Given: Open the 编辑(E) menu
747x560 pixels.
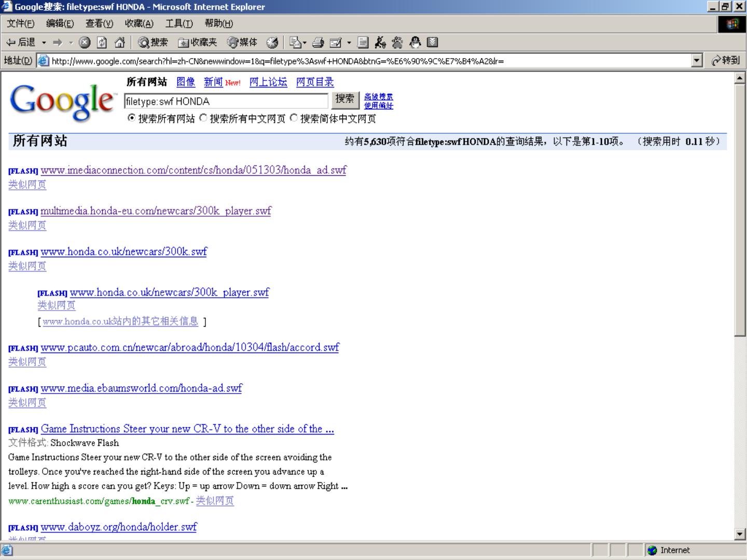Looking at the screenshot, I should pos(60,24).
